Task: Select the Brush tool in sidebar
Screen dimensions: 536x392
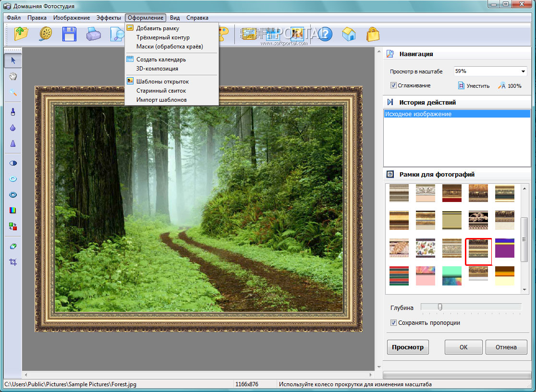Action: 13,112
